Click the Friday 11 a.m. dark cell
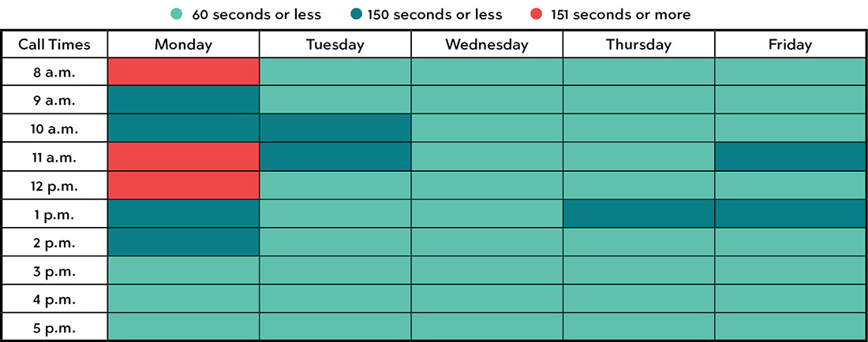Screen dimensions: 868x342 click(x=790, y=157)
